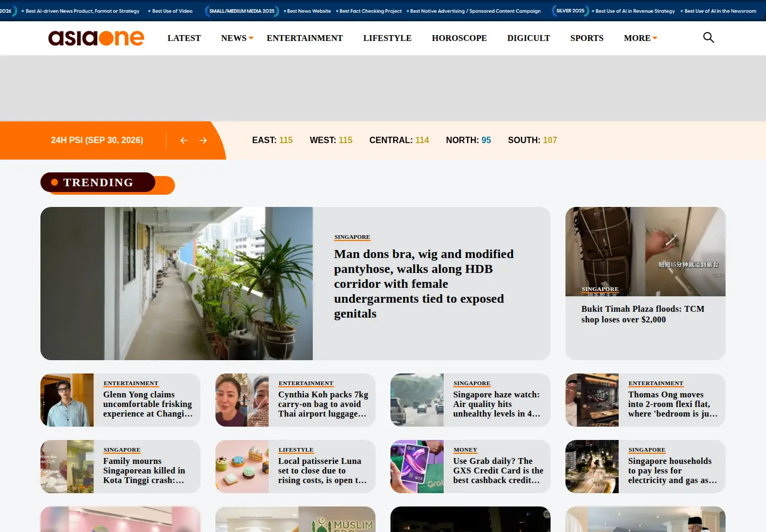The height and width of the screenshot is (532, 766).
Task: Click the GXS Grab card thumbnail
Action: [x=417, y=467]
